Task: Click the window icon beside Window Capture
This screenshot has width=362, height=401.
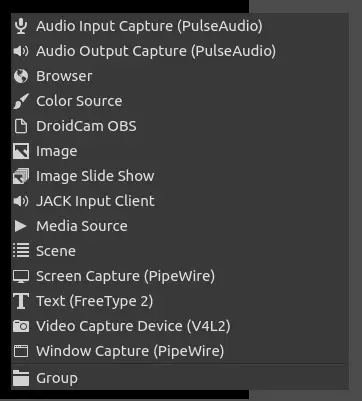Action: click(x=21, y=351)
